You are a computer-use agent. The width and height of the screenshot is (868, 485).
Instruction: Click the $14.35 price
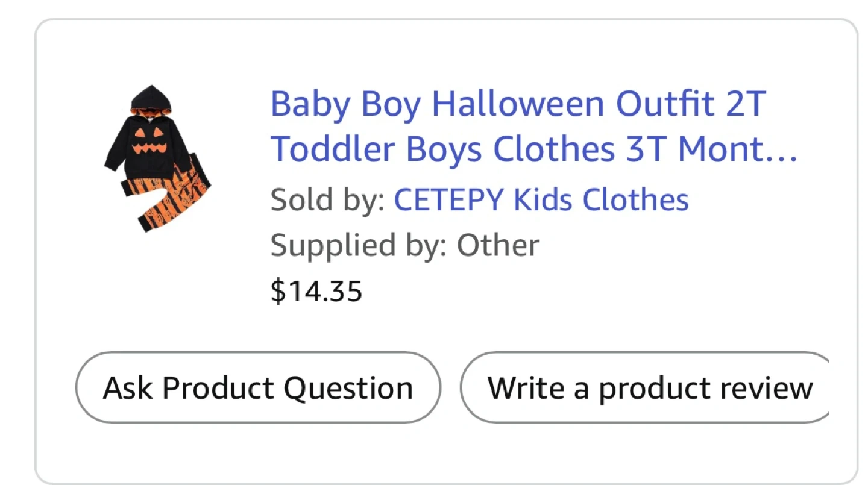click(316, 291)
